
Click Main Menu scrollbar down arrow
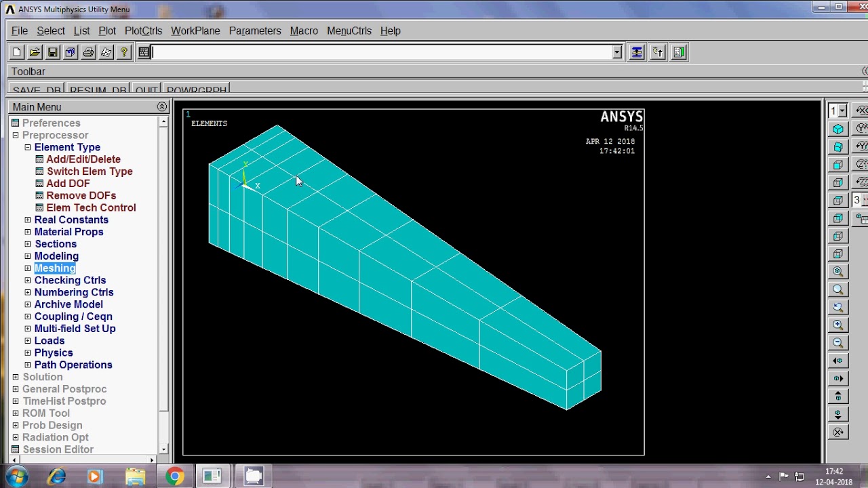point(163,449)
